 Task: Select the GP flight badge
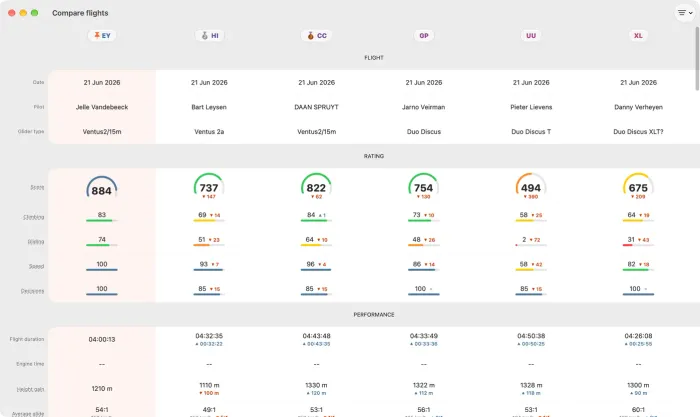click(424, 36)
